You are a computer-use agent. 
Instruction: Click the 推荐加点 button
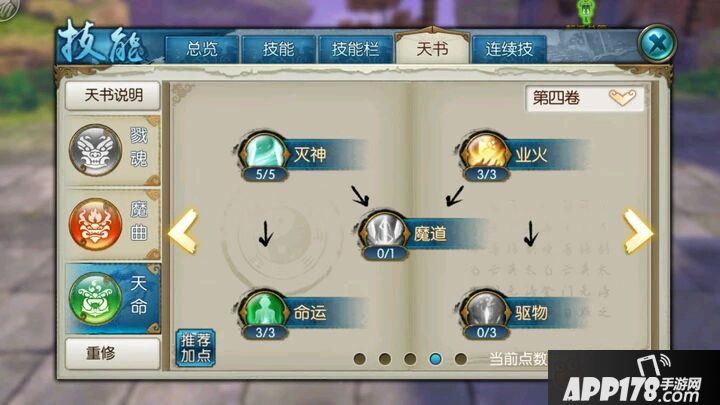pyautogui.click(x=195, y=348)
